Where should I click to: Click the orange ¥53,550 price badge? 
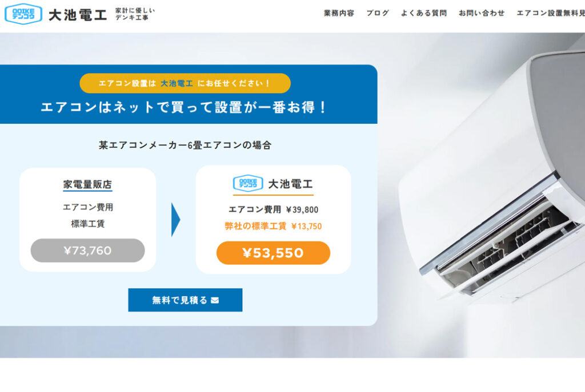click(273, 253)
